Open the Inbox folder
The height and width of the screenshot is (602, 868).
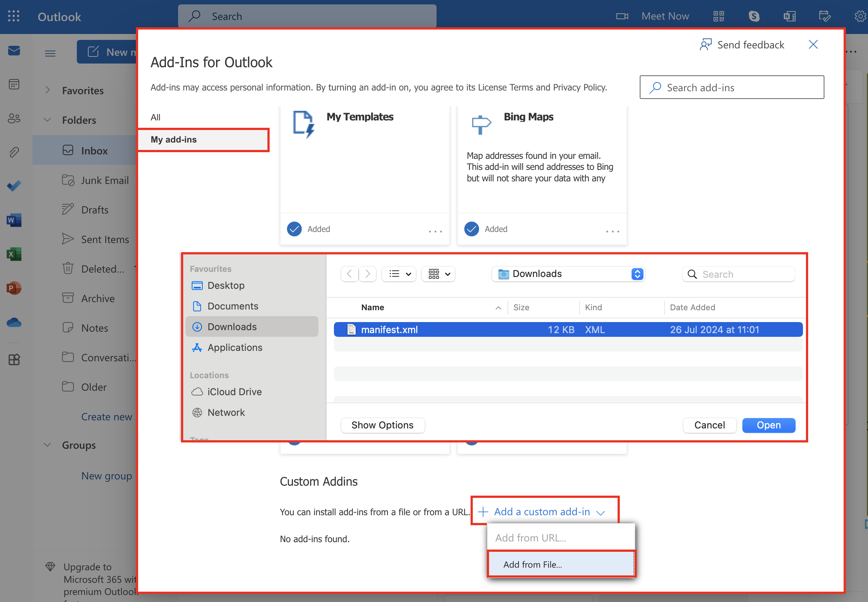coord(85,151)
